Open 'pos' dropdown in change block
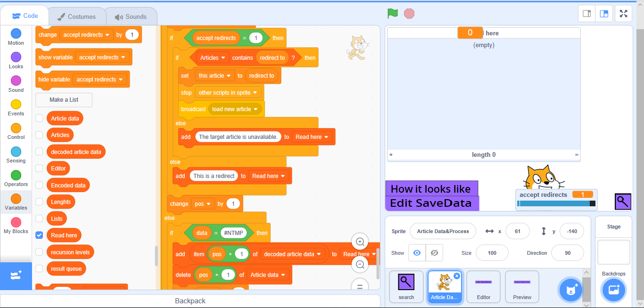644x308 pixels. pyautogui.click(x=203, y=204)
